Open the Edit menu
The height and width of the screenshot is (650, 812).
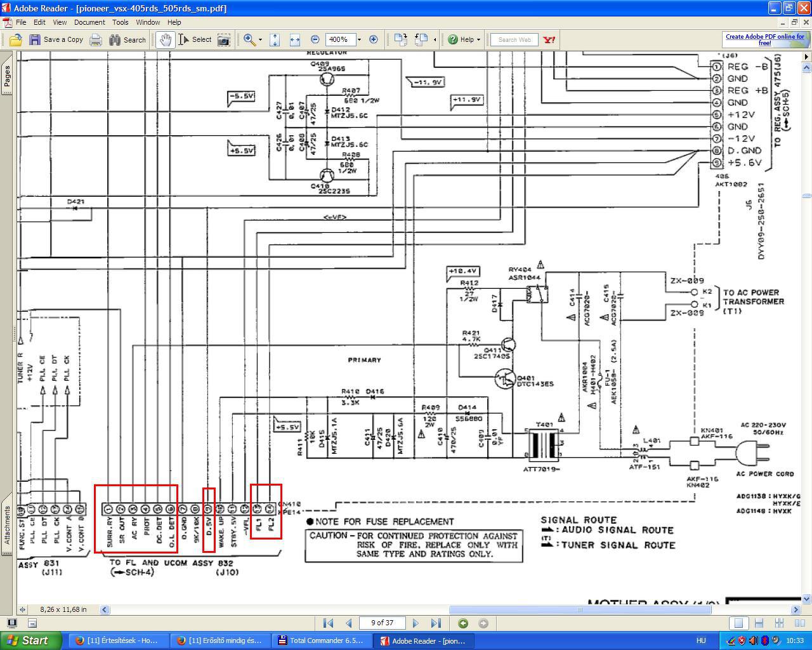(x=39, y=22)
